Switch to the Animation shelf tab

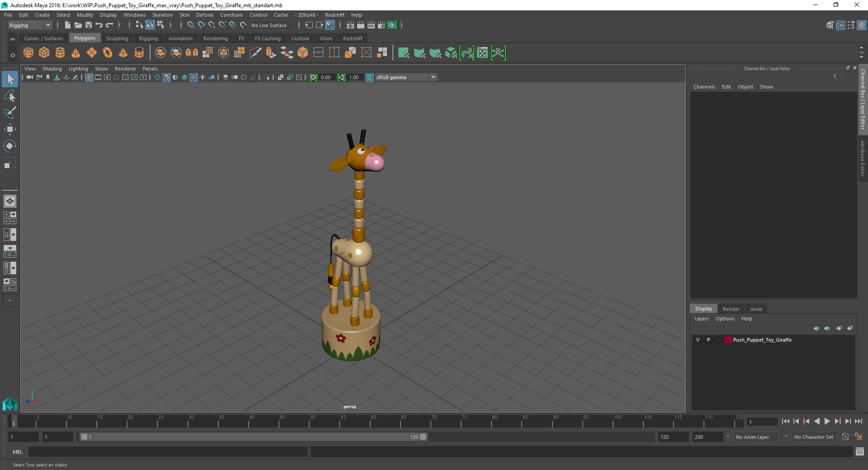click(180, 38)
